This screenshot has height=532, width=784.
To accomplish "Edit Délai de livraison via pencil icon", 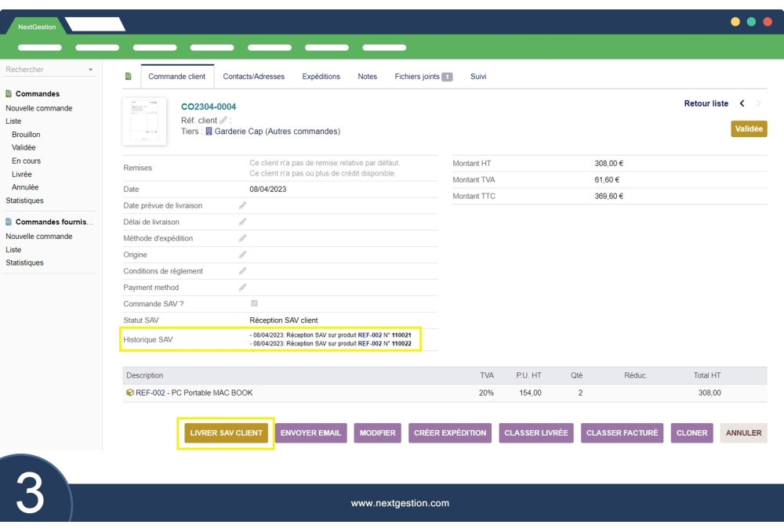I will coord(242,222).
